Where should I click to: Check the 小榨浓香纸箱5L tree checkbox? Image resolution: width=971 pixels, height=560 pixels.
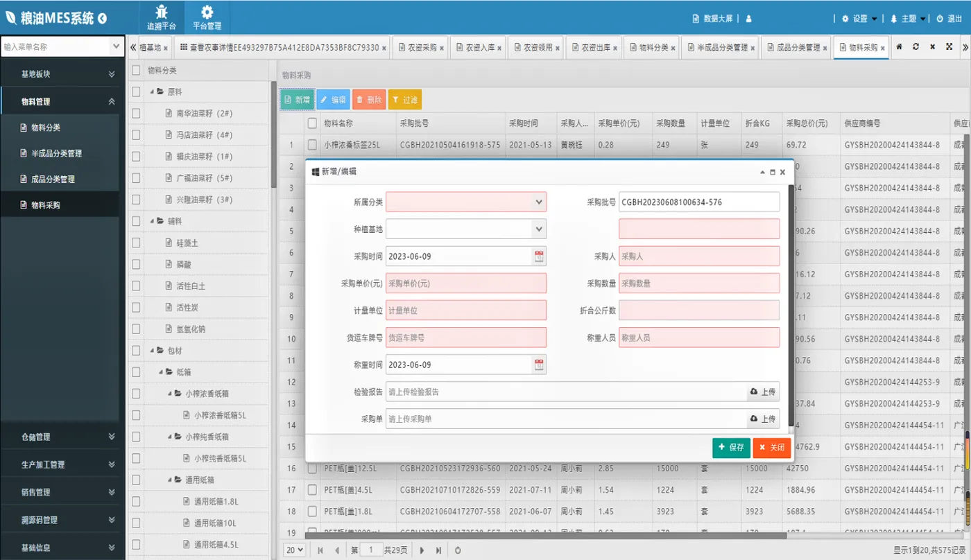pos(136,415)
